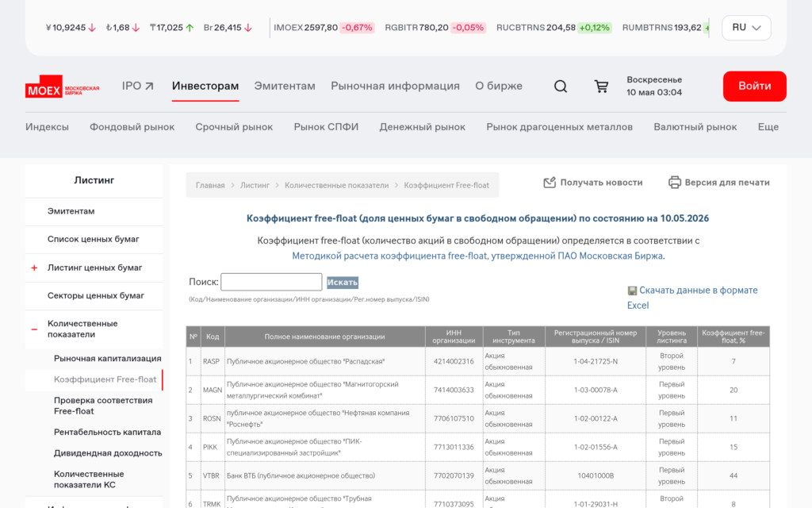Select Коэффициент Free-float sidebar item
The width and height of the screenshot is (812, 508).
pyautogui.click(x=105, y=379)
